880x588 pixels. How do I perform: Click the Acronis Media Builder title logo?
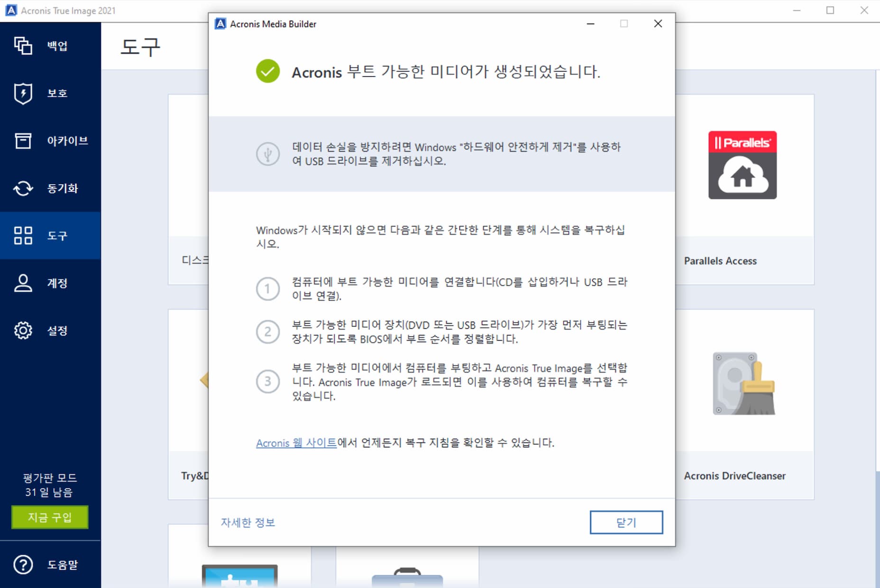point(220,24)
